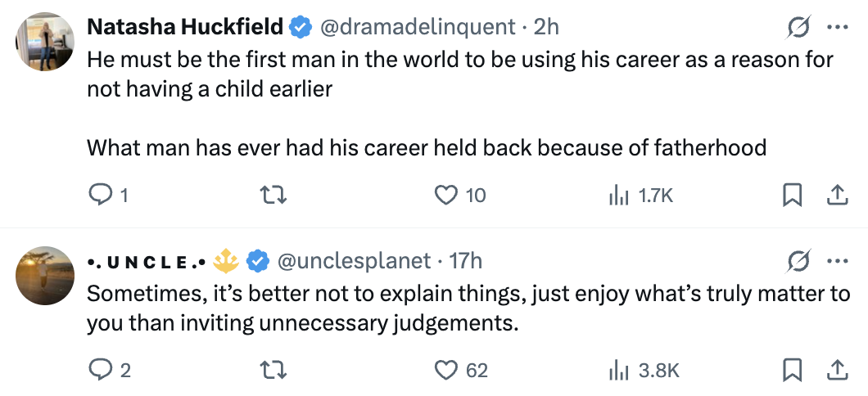This screenshot has height=396, width=868.
Task: Open more options on UNCLE's tweet
Action: [x=837, y=261]
